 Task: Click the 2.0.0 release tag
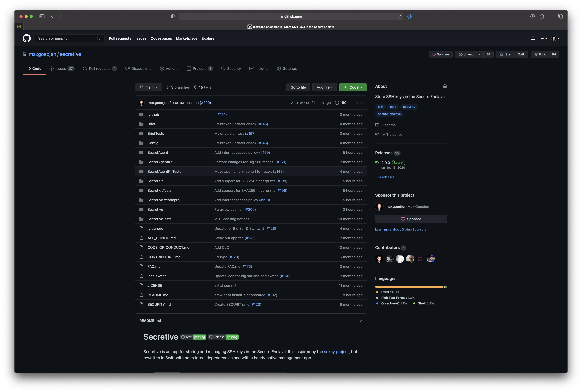point(385,163)
